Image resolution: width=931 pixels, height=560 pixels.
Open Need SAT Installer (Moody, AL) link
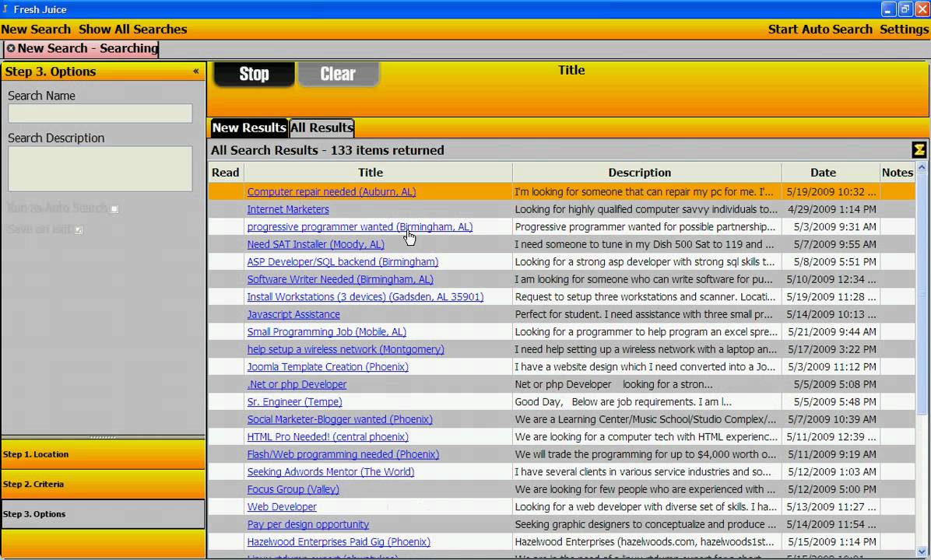point(316,244)
